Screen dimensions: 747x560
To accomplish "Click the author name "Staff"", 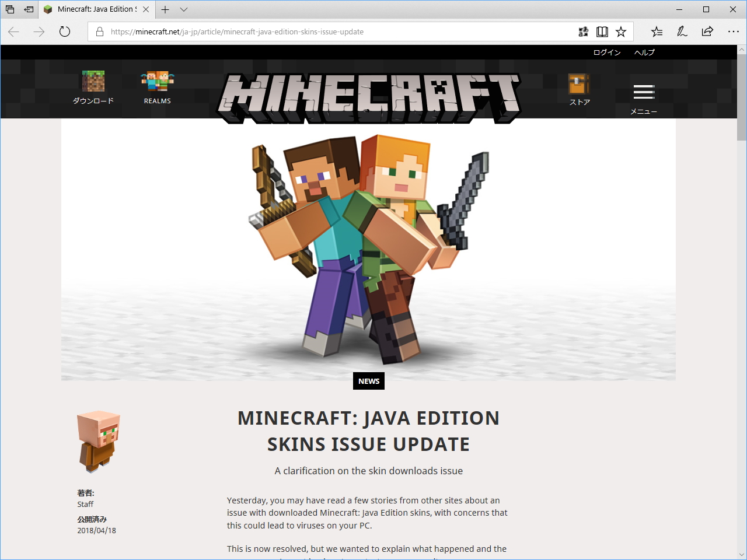I will coord(85,504).
